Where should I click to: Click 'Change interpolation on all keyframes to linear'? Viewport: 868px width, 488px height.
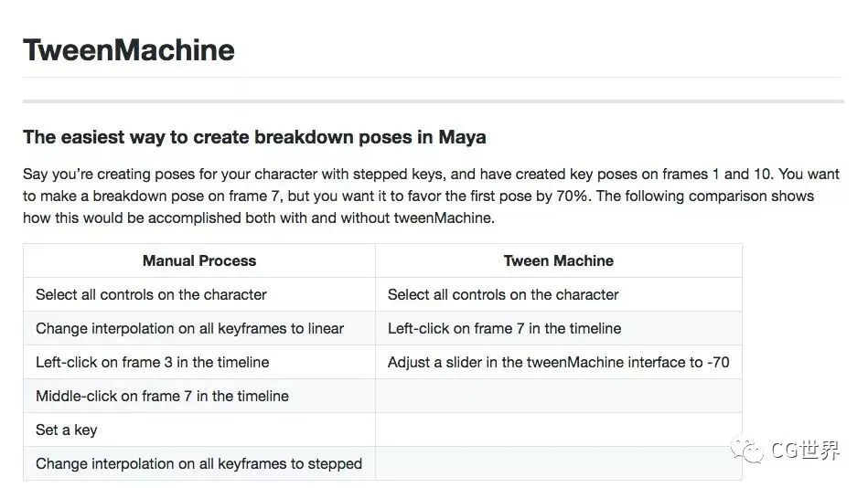(x=189, y=328)
